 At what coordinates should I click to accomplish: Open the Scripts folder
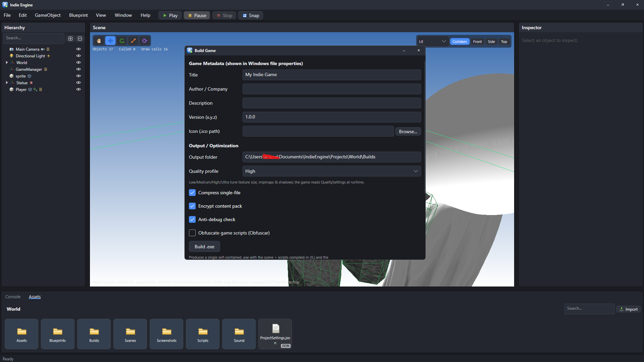203,334
